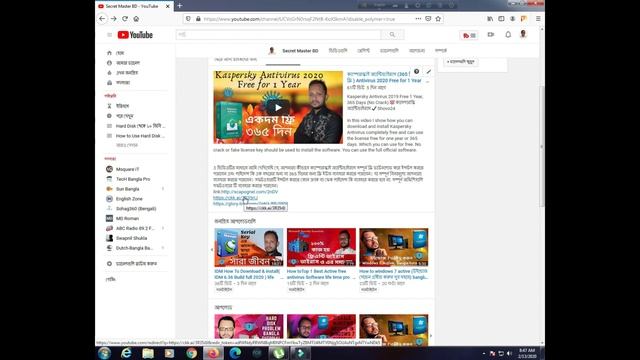The image size is (640, 360).
Task: Toggle the YouTube guide hamburger menu
Action: coord(109,35)
